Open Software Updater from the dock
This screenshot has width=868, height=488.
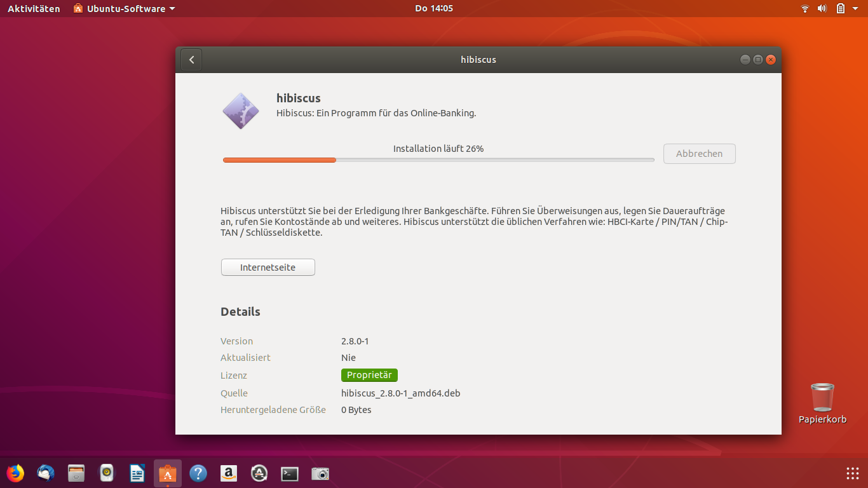point(259,473)
